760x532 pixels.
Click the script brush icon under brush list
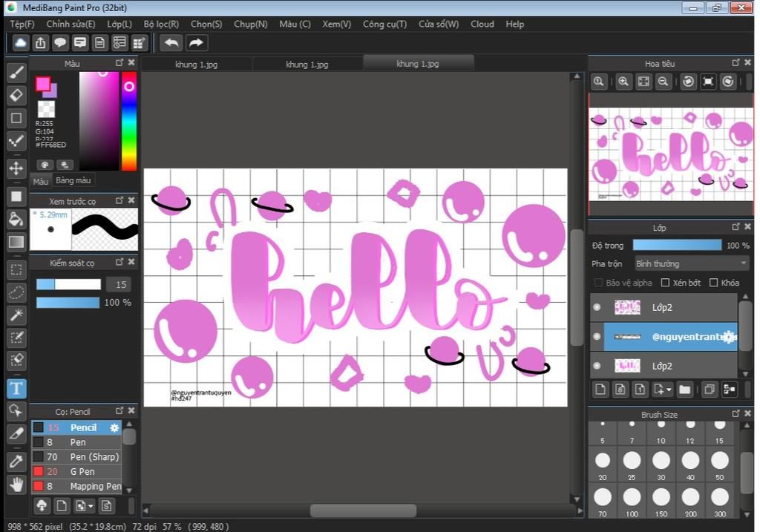(106, 506)
